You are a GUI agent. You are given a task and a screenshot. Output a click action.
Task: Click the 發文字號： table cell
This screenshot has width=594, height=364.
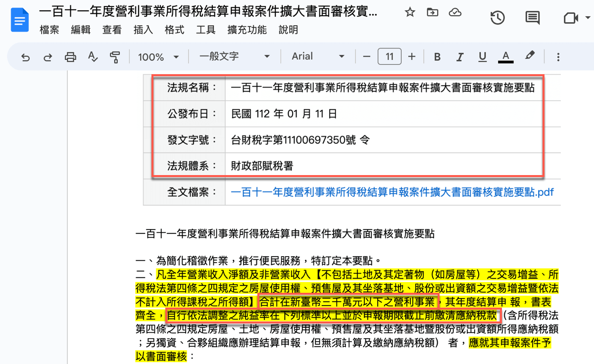click(x=184, y=140)
